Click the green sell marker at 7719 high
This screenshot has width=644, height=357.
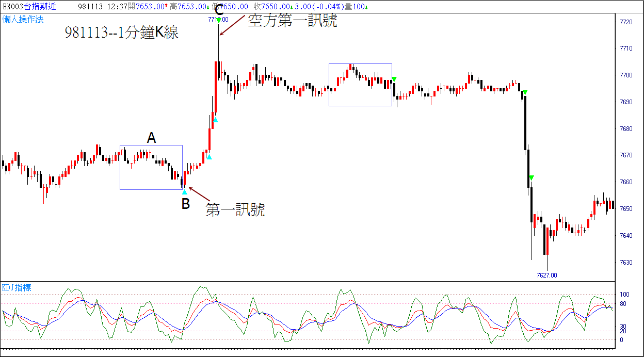219,20
